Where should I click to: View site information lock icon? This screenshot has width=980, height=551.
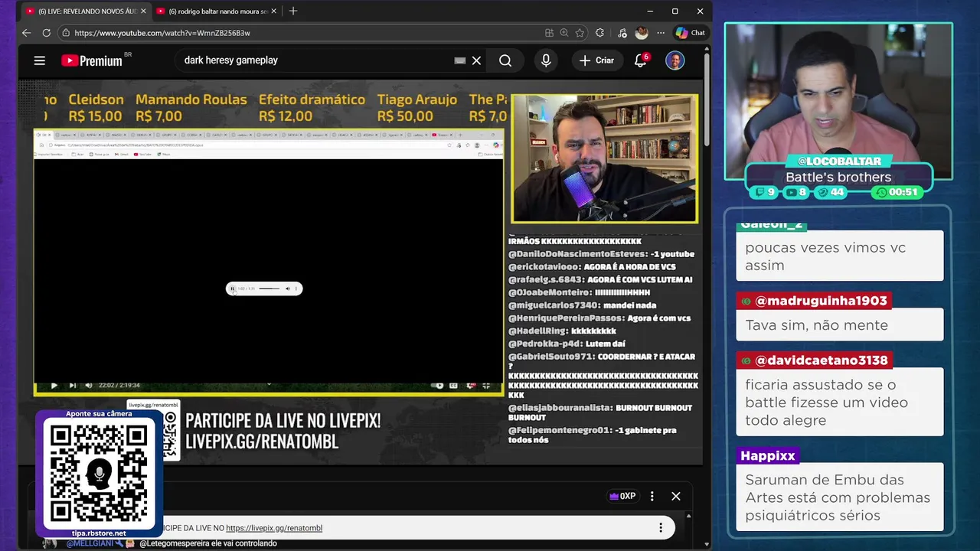coord(66,33)
